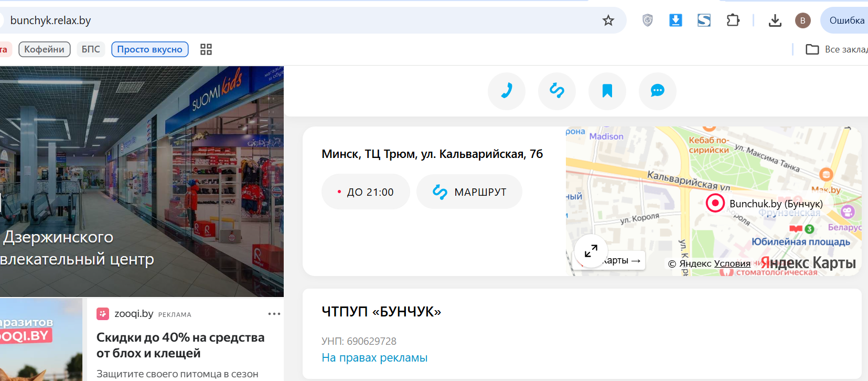
Task: Open the tab groups grid icon
Action: click(x=206, y=49)
